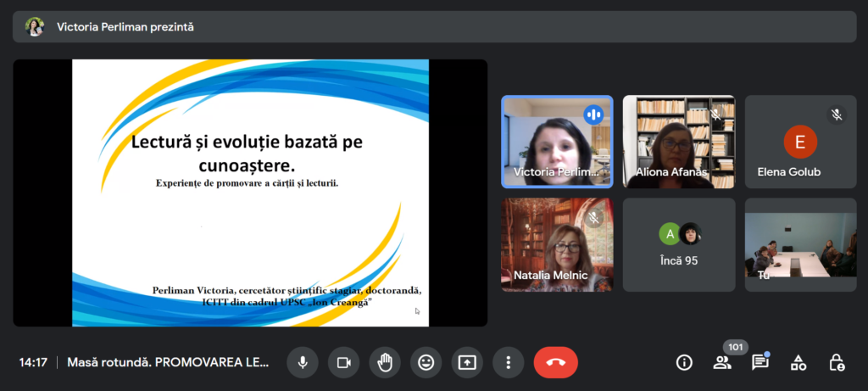Show the participants list
This screenshot has height=391, width=868.
[722, 363]
